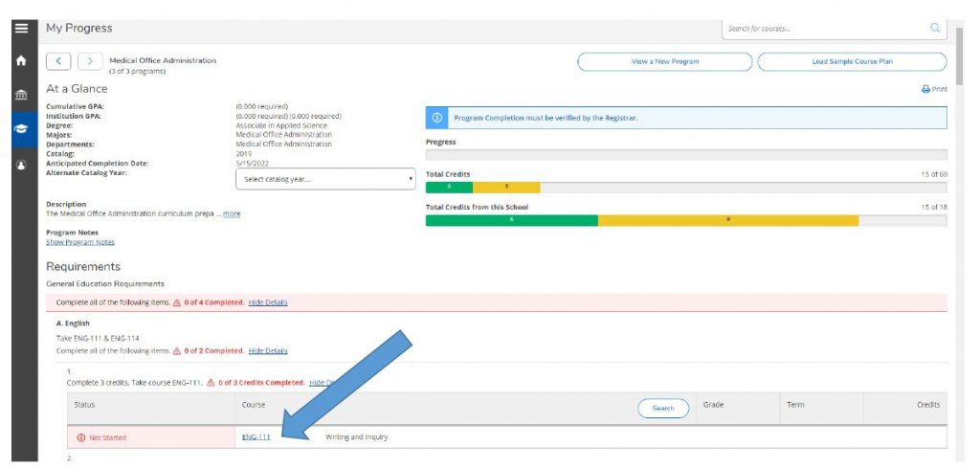Click Show Program Notes link
Viewport: 980px width, 469px height.
pos(80,242)
